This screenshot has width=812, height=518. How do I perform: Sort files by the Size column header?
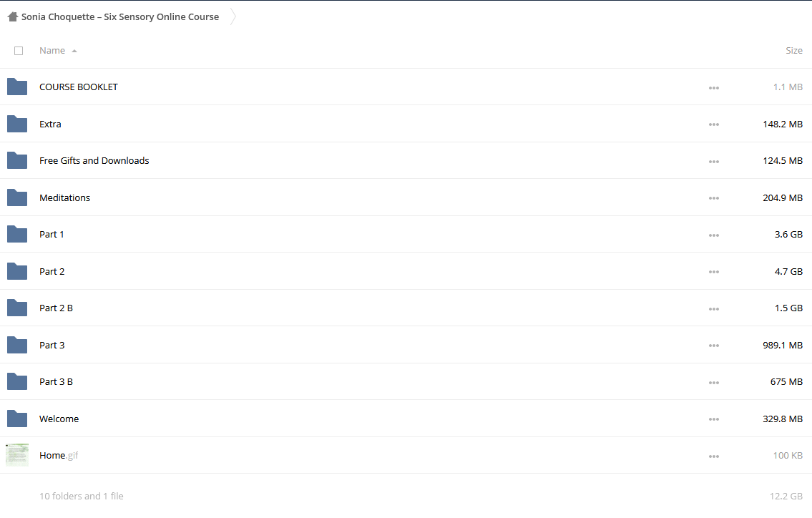click(794, 50)
